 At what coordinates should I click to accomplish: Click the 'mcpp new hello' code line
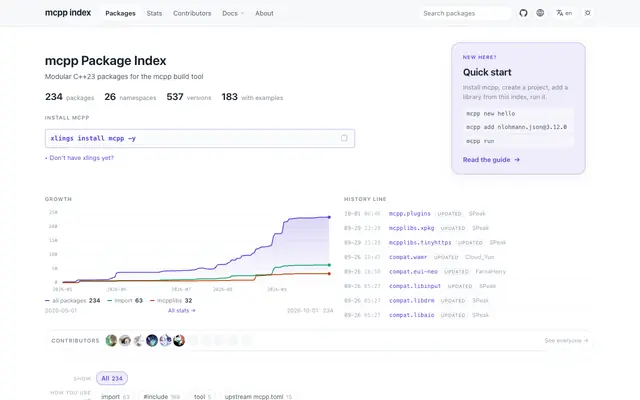point(518,113)
